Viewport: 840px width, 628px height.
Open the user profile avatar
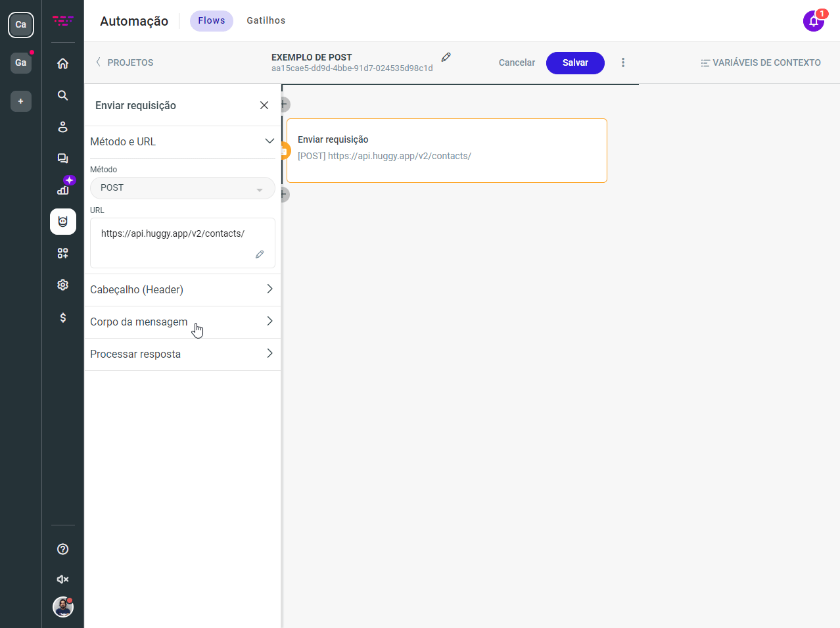pos(63,607)
